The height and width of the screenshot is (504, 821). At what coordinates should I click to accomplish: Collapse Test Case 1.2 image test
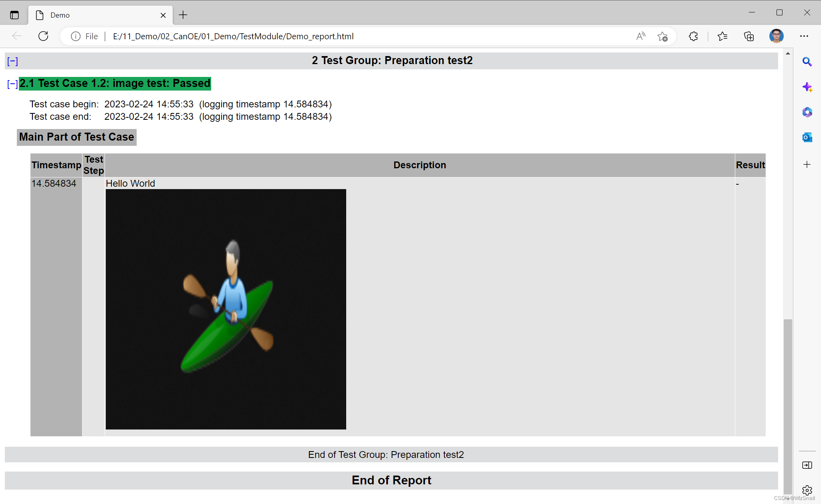(12, 84)
